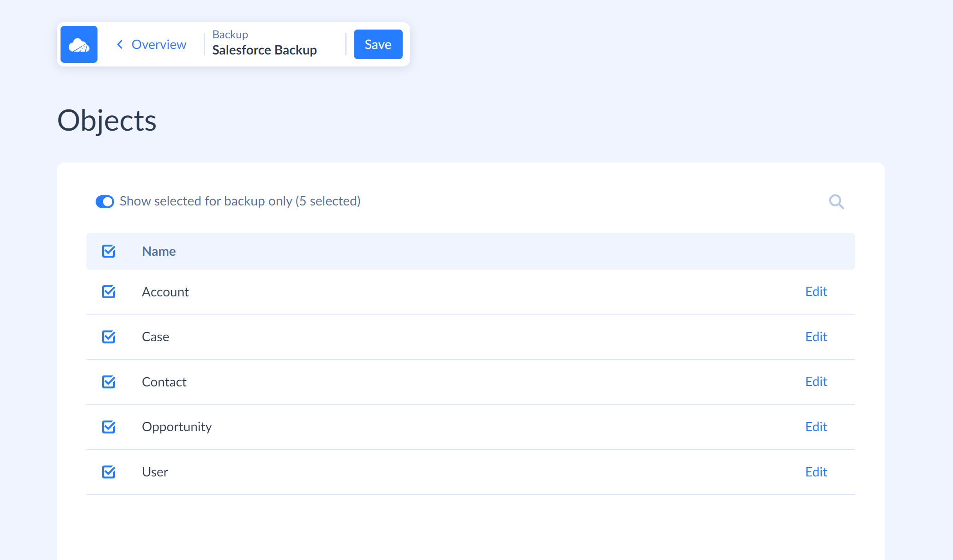The height and width of the screenshot is (560, 953).
Task: Click the cloud app logo icon
Action: (79, 44)
